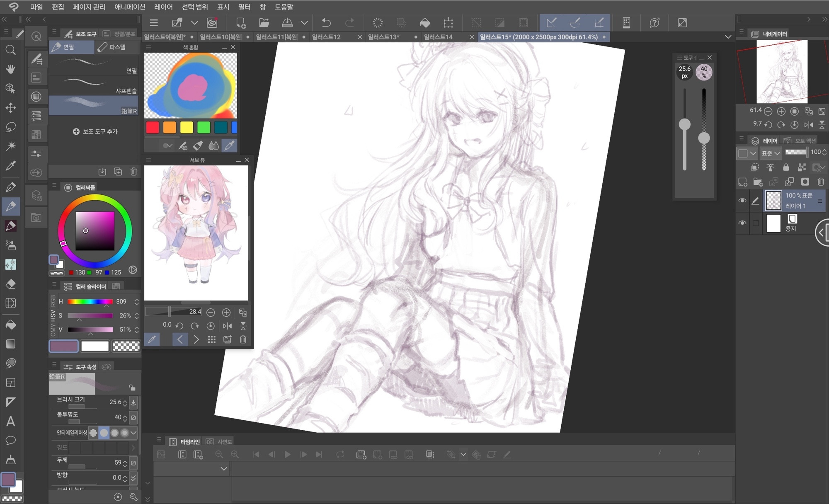
Task: Zoom in Sub View with plus icon
Action: [226, 313]
